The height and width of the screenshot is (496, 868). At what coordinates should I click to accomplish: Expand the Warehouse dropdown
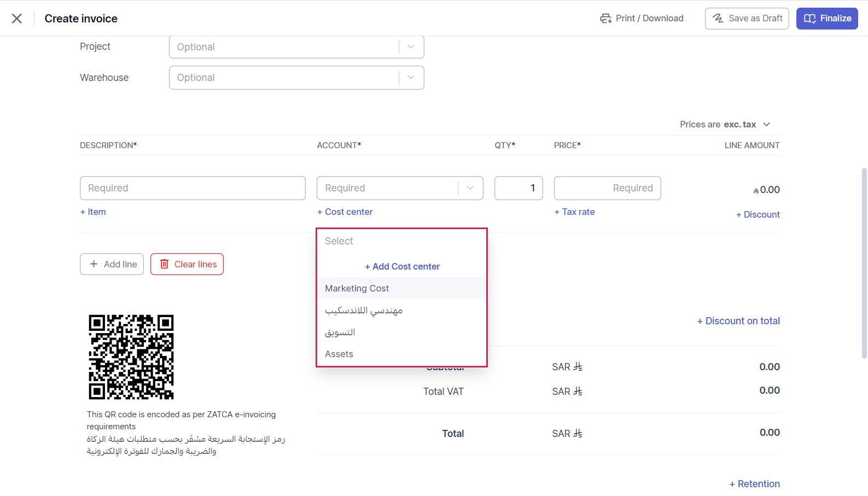click(411, 78)
